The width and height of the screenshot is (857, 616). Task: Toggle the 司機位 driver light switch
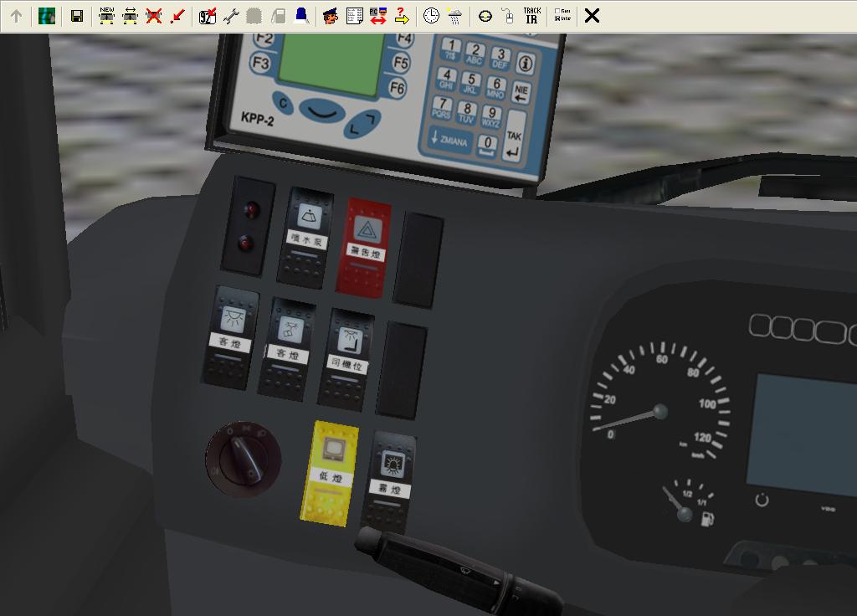point(346,360)
